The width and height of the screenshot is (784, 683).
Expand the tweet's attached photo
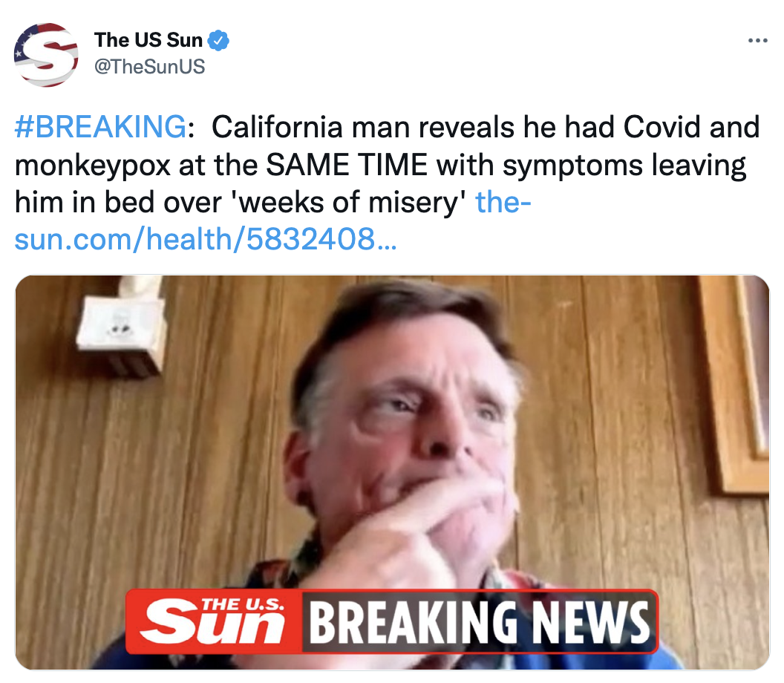tap(392, 472)
